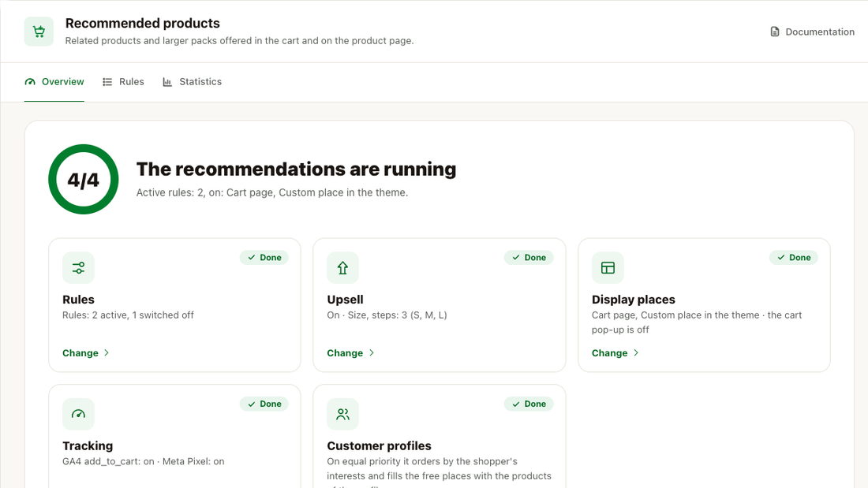
Task: Click Change in the Display places card
Action: [609, 353]
